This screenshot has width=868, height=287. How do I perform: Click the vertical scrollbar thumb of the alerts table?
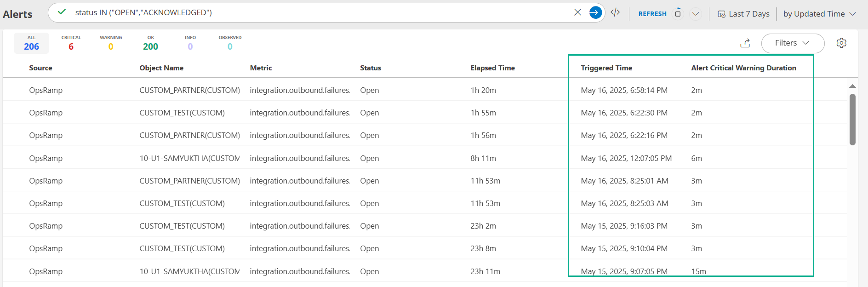(852, 120)
